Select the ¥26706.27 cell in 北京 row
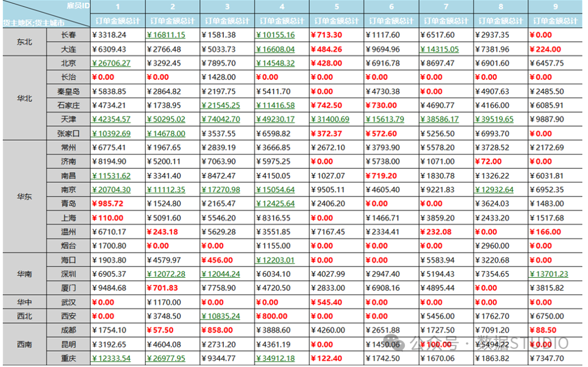The image size is (588, 367). click(x=118, y=63)
